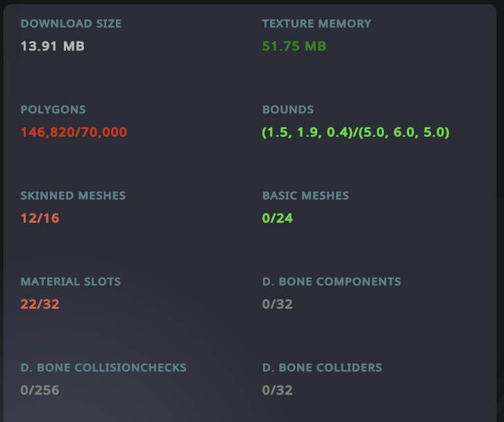Click the D. Bone Collisionchecks label

tap(103, 368)
